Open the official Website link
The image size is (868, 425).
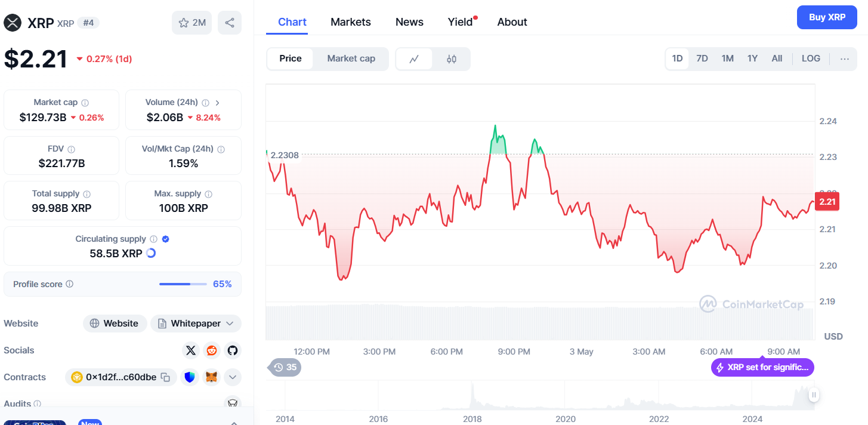(115, 324)
